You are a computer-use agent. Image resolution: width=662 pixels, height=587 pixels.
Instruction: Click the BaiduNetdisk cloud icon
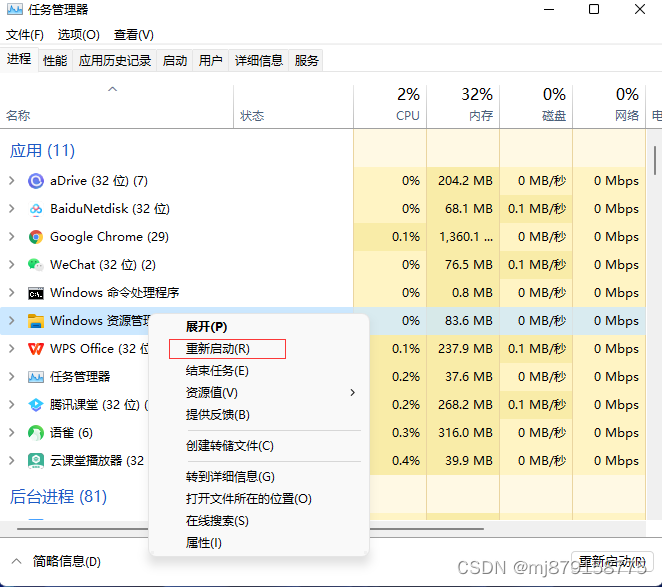tap(36, 209)
